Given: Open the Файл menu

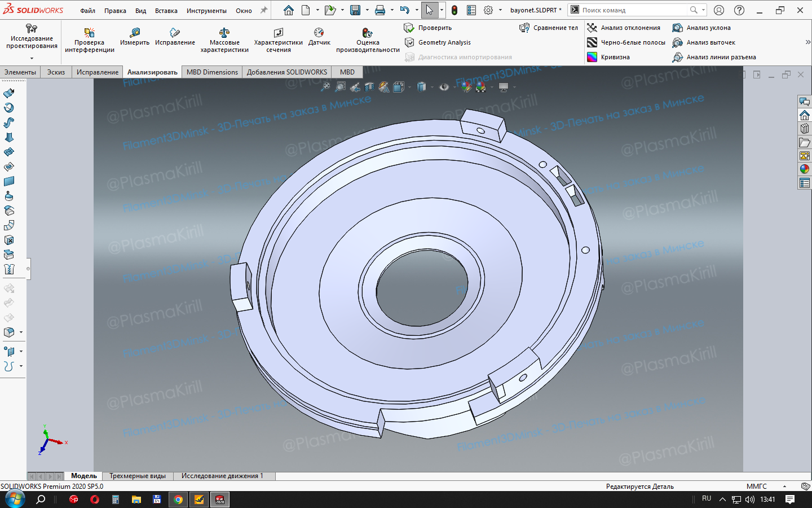Looking at the screenshot, I should tap(87, 11).
